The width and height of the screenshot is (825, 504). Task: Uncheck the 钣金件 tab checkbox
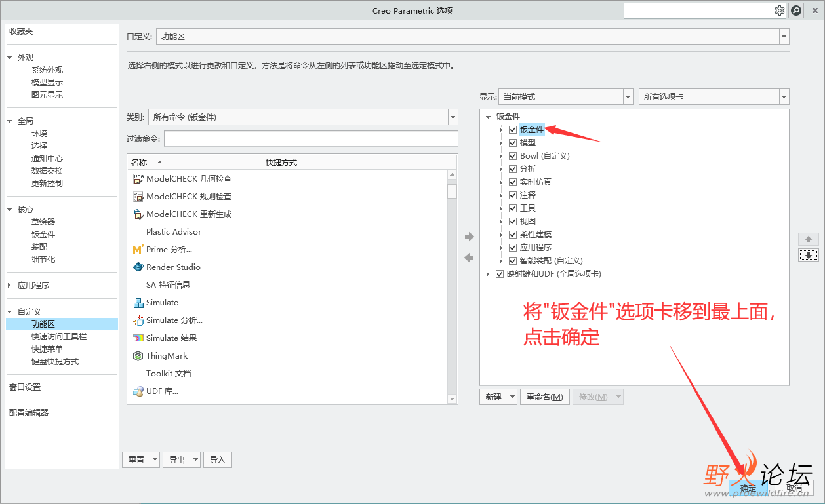(x=513, y=130)
